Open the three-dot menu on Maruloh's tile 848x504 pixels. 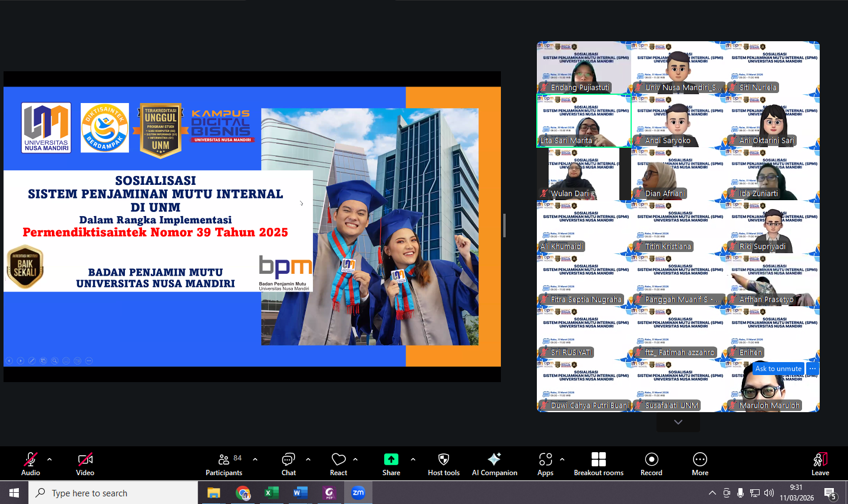pyautogui.click(x=813, y=369)
